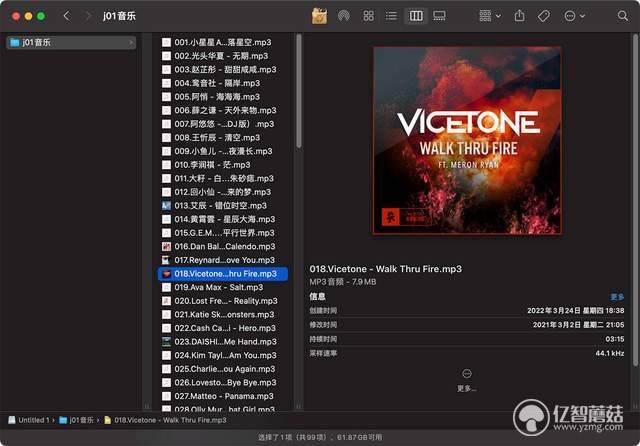Click the 020.Lost Fre Reality file icon
This screenshot has height=446, width=640.
click(x=166, y=301)
